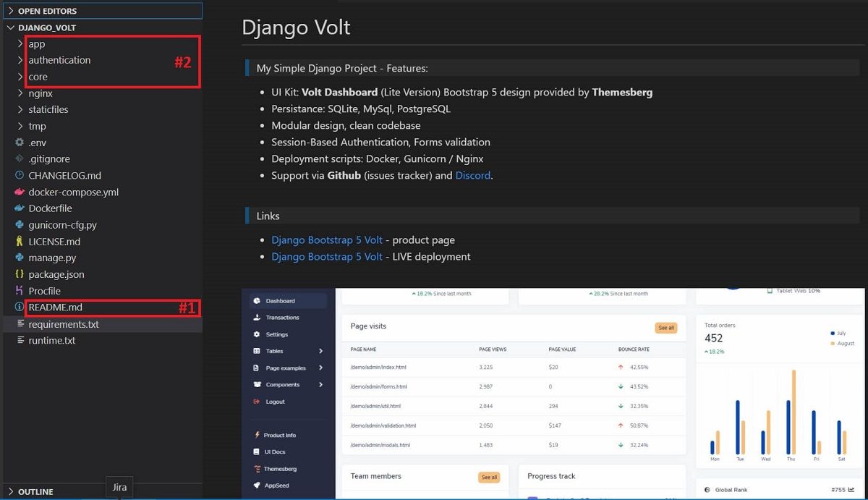This screenshot has height=500, width=868.
Task: Click 'My Simple Django Project - Features:' heading
Action: [x=342, y=69]
